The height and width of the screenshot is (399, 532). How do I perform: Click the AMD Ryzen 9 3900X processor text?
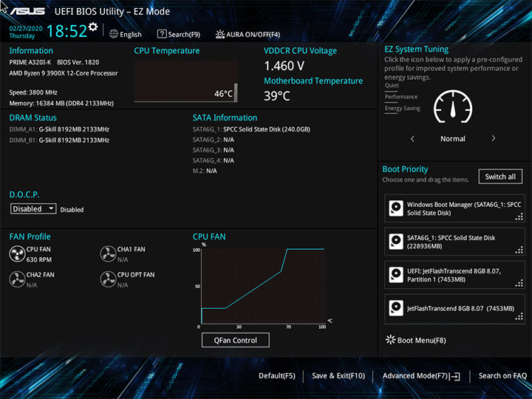64,73
